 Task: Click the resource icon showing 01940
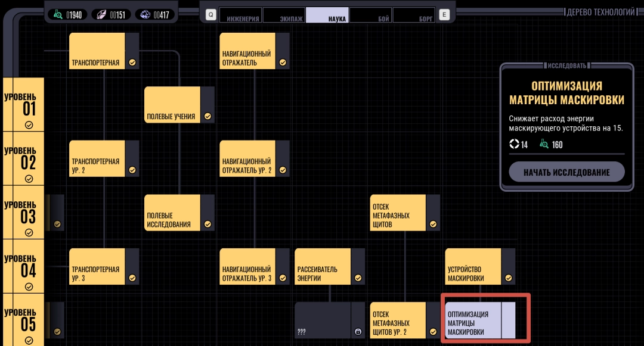tap(58, 15)
